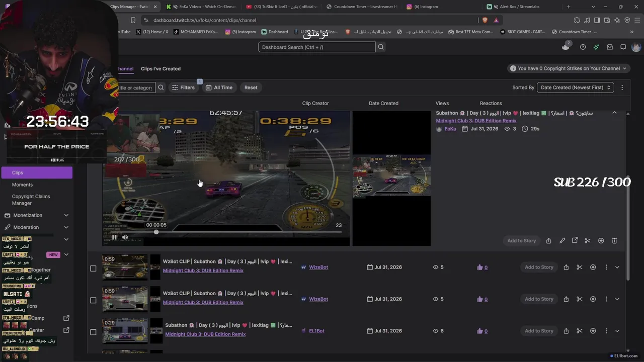This screenshot has width=644, height=362.
Task: Switch to the Countdown Timer browser tab
Action: pos(362,7)
